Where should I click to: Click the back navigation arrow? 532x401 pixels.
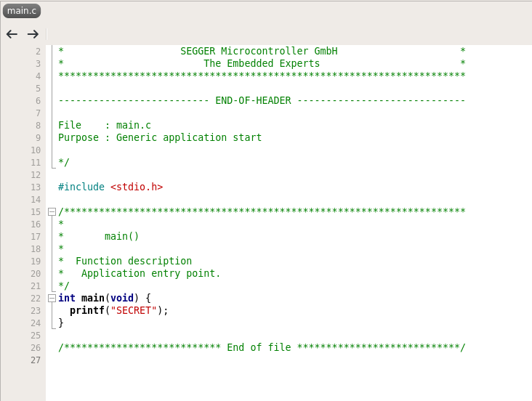point(12,34)
